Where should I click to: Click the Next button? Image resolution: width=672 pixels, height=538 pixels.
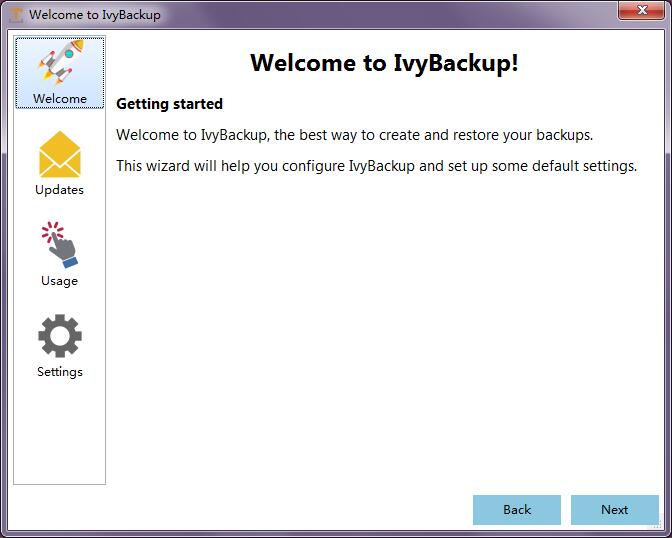[x=615, y=510]
